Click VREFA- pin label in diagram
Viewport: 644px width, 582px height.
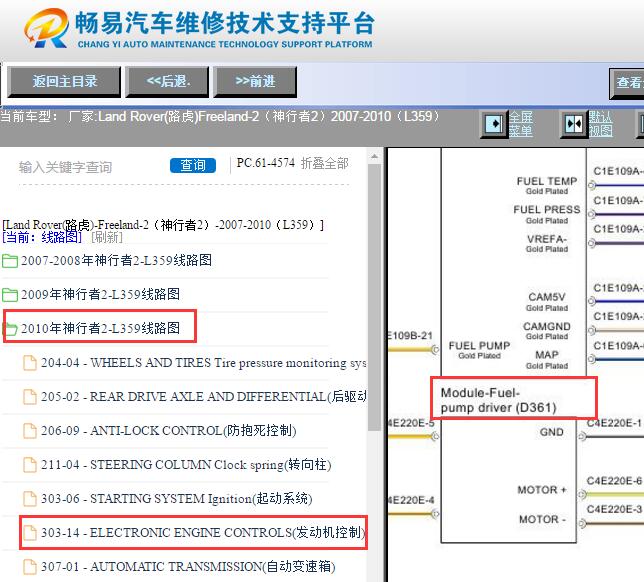pyautogui.click(x=547, y=239)
